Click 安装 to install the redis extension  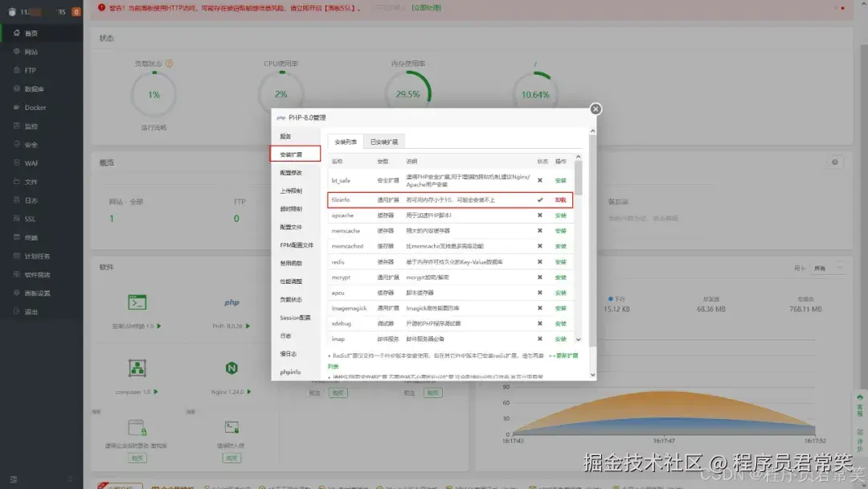561,261
